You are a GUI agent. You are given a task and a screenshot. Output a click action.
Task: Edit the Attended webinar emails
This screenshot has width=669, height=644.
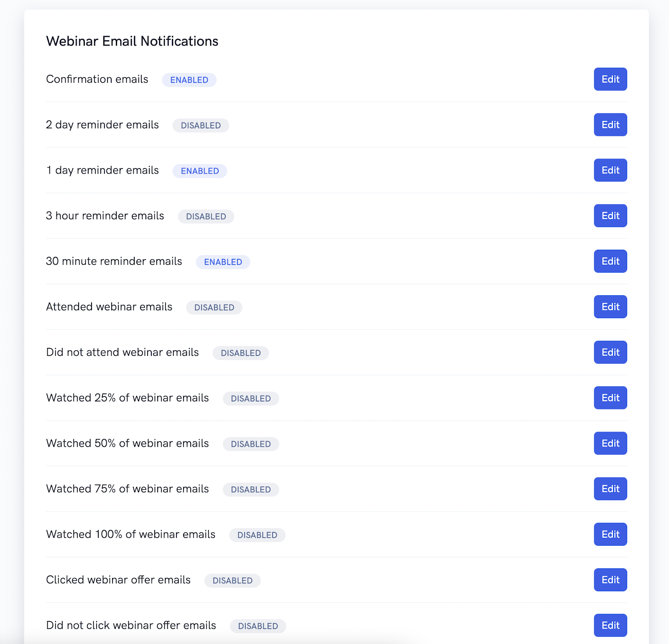click(x=610, y=307)
